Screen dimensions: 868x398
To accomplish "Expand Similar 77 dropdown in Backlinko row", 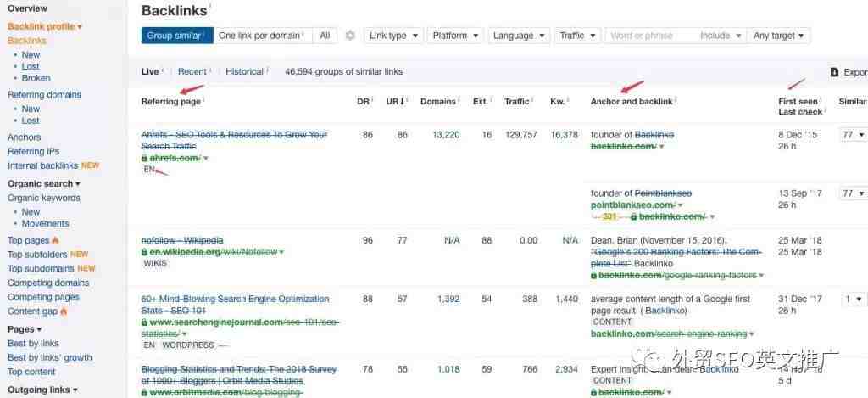I will coord(853,135).
